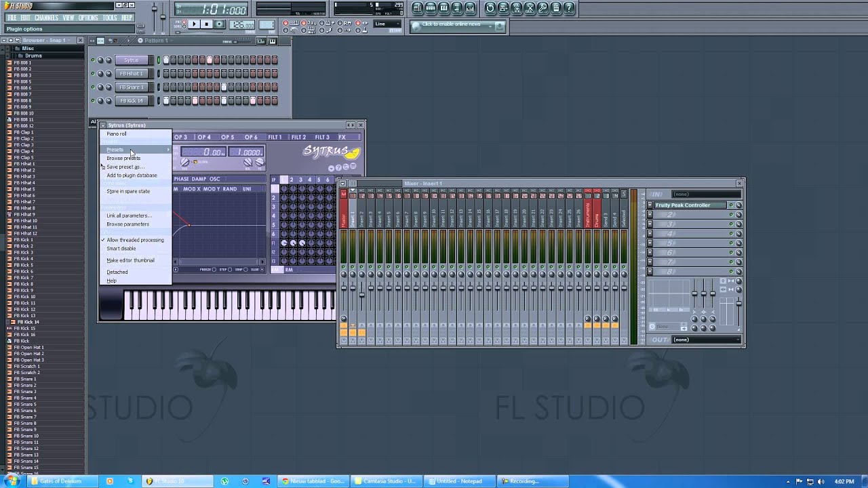Open Fruity Peak Controller slot arrow menu
Image resolution: width=868 pixels, height=488 pixels.
tap(650, 205)
